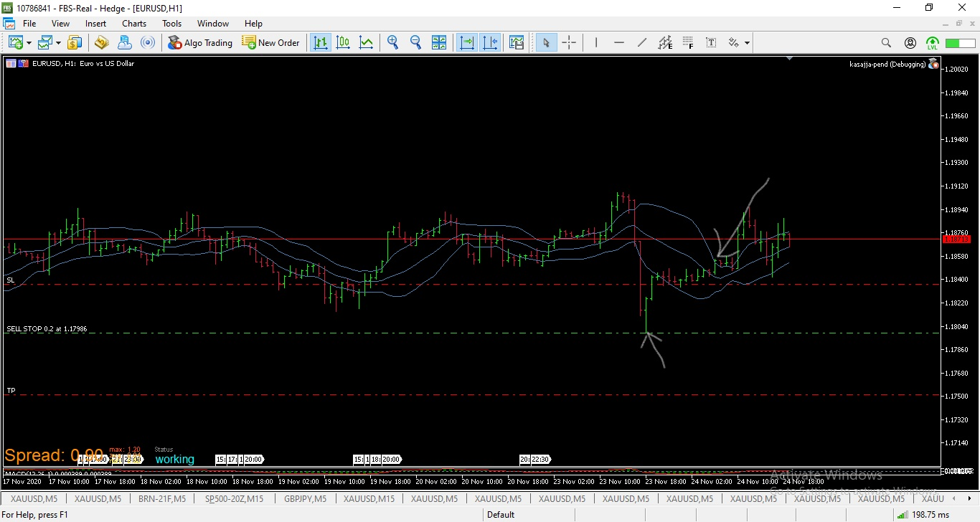This screenshot has width=980, height=522.
Task: Click the current price tag on price scale
Action: (957, 239)
